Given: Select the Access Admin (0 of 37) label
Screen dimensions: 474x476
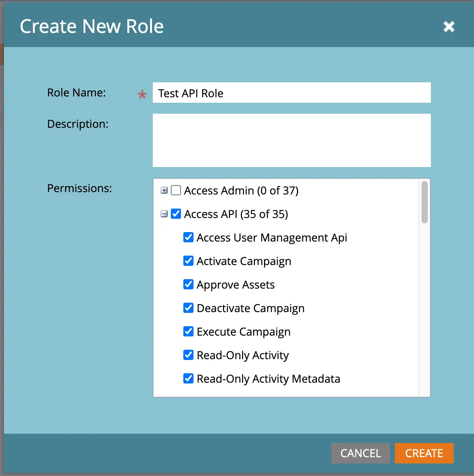Looking at the screenshot, I should pyautogui.click(x=241, y=191).
